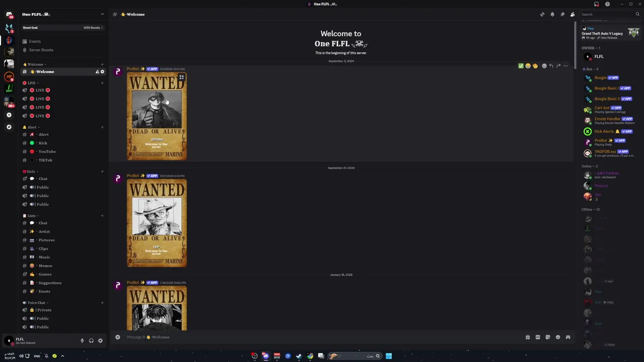Collapse the LIVE category
The height and width of the screenshot is (362, 644).
pos(31,83)
